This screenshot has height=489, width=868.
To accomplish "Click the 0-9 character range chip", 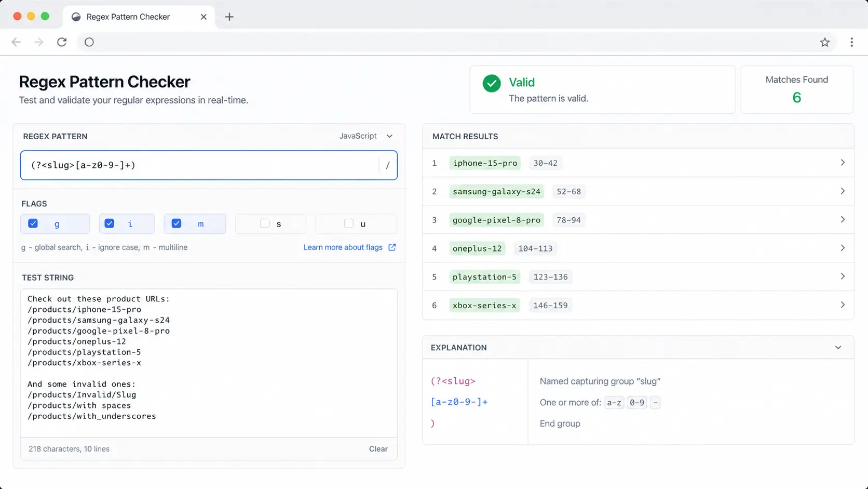I will (637, 403).
